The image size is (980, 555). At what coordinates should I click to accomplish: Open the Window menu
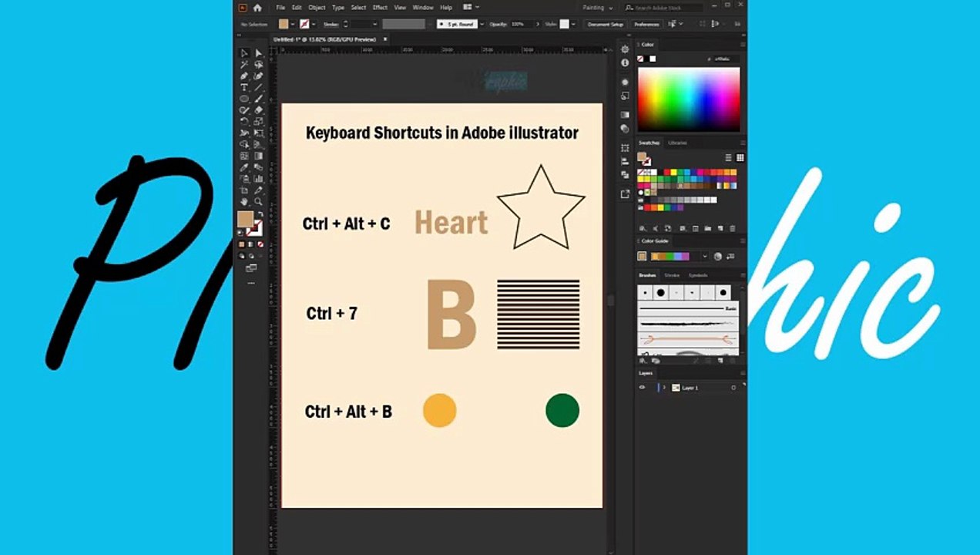point(423,8)
